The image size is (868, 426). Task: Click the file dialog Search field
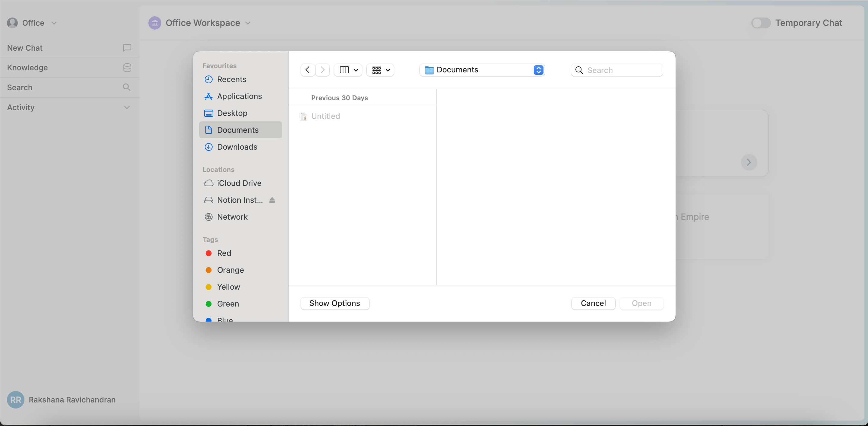[x=617, y=70]
